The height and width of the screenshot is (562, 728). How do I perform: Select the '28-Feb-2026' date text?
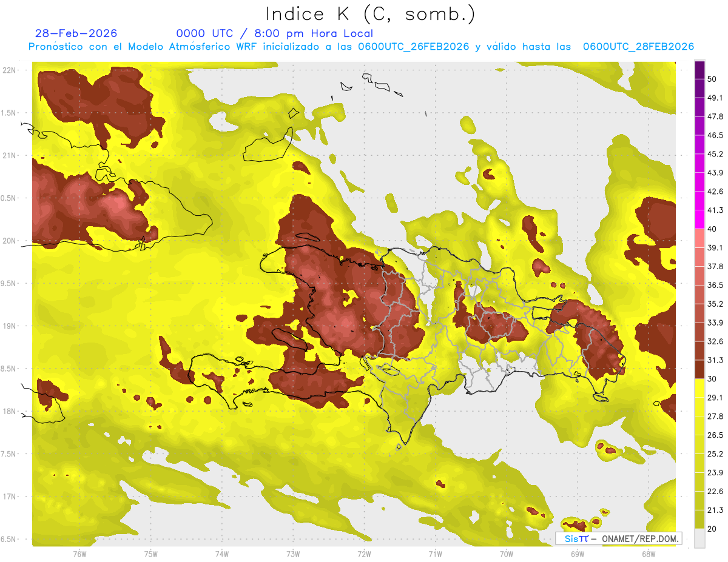point(76,33)
